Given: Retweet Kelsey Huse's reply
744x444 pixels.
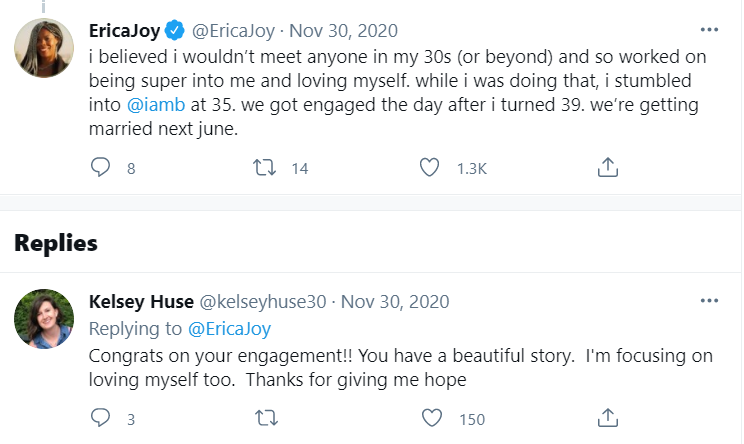Looking at the screenshot, I should click(x=267, y=417).
